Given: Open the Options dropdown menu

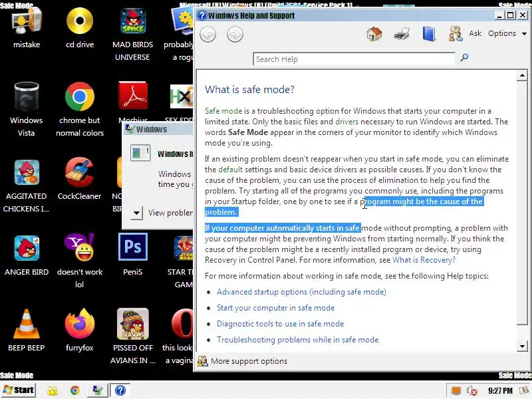Looking at the screenshot, I should click(x=507, y=33).
